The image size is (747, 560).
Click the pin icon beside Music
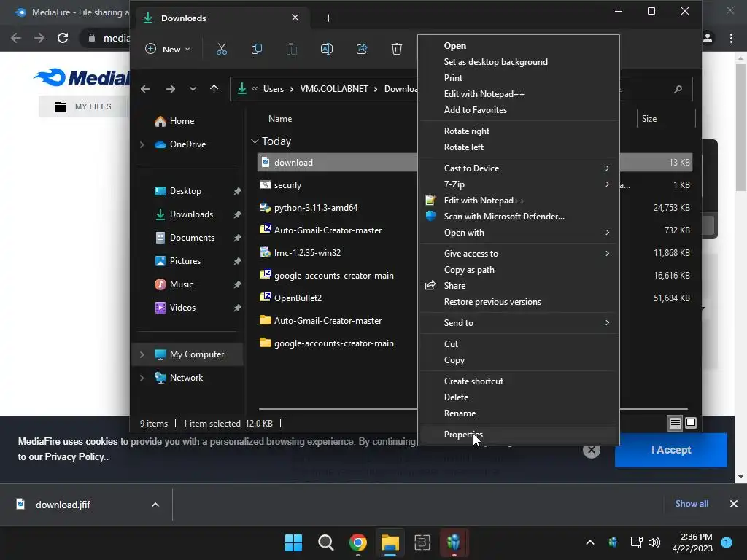pyautogui.click(x=237, y=284)
